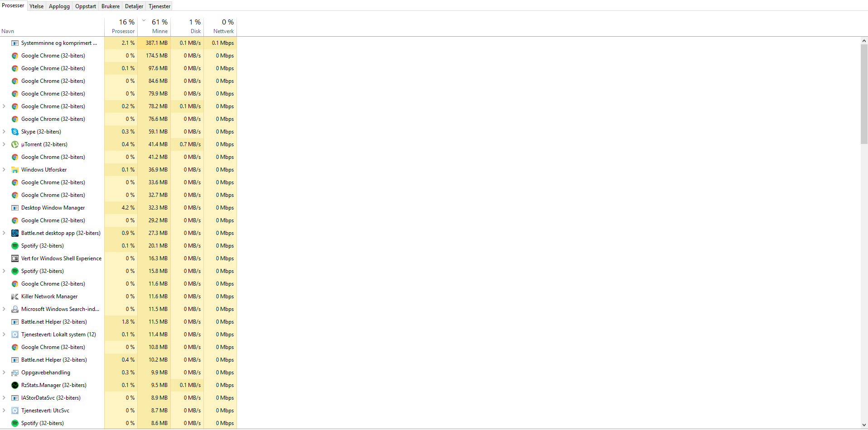This screenshot has width=868, height=430.
Task: Select the Killer Network Manager icon
Action: point(15,296)
